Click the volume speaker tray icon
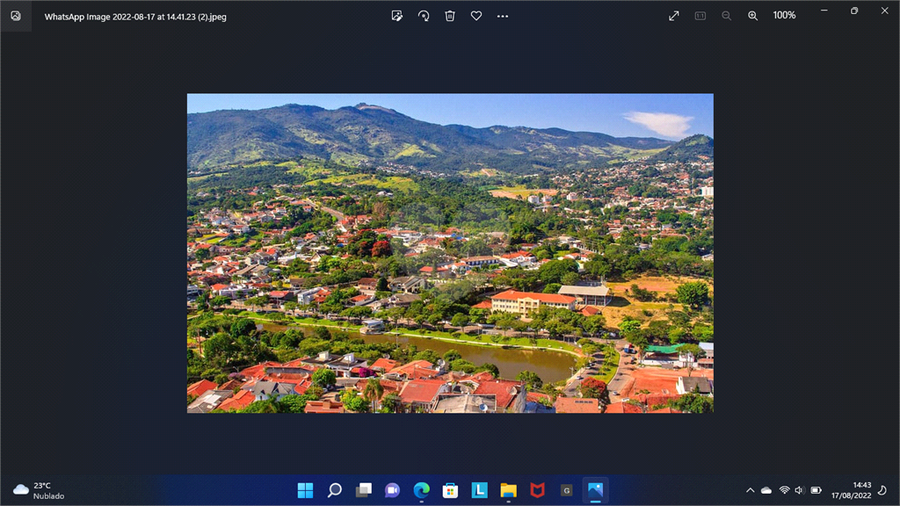This screenshot has width=900, height=506. (800, 491)
